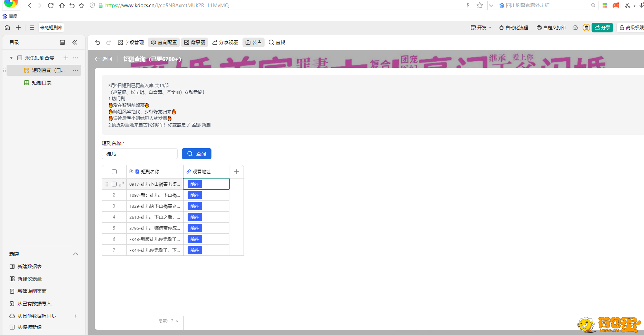Expand row 0917 record with arrows icon
The image size is (644, 335).
pos(121,184)
